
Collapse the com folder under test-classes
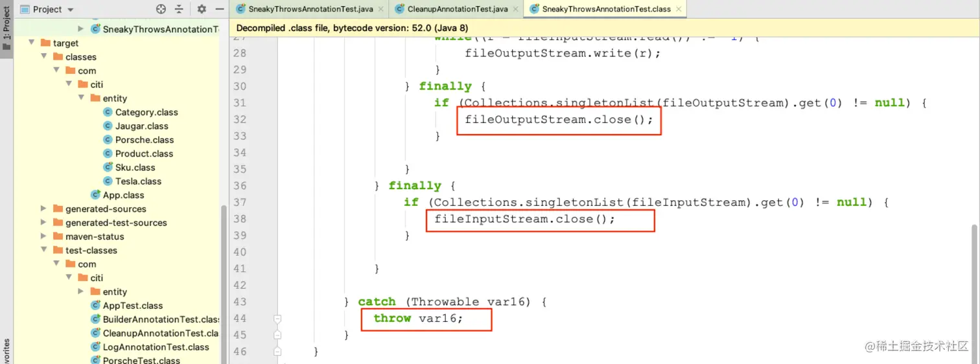(x=56, y=264)
